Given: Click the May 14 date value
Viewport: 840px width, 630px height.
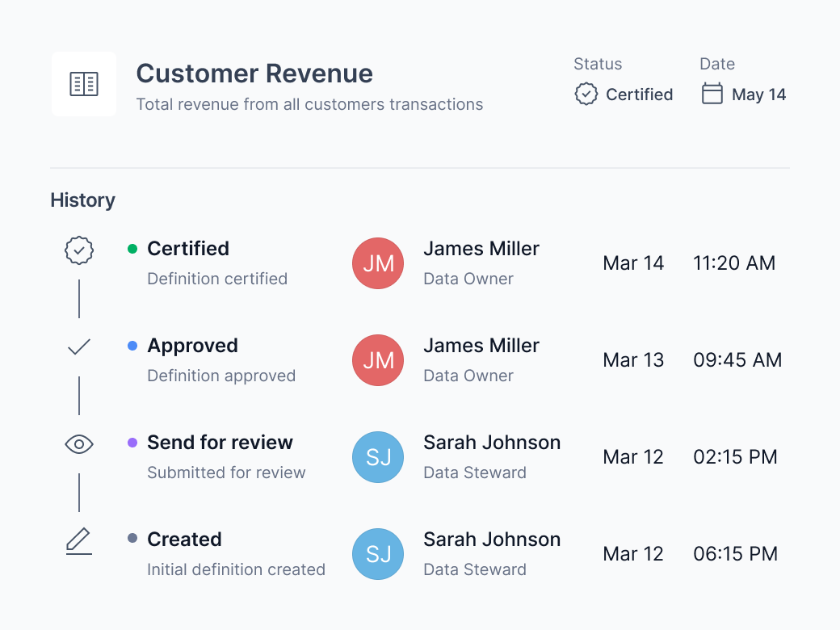Looking at the screenshot, I should coord(758,94).
